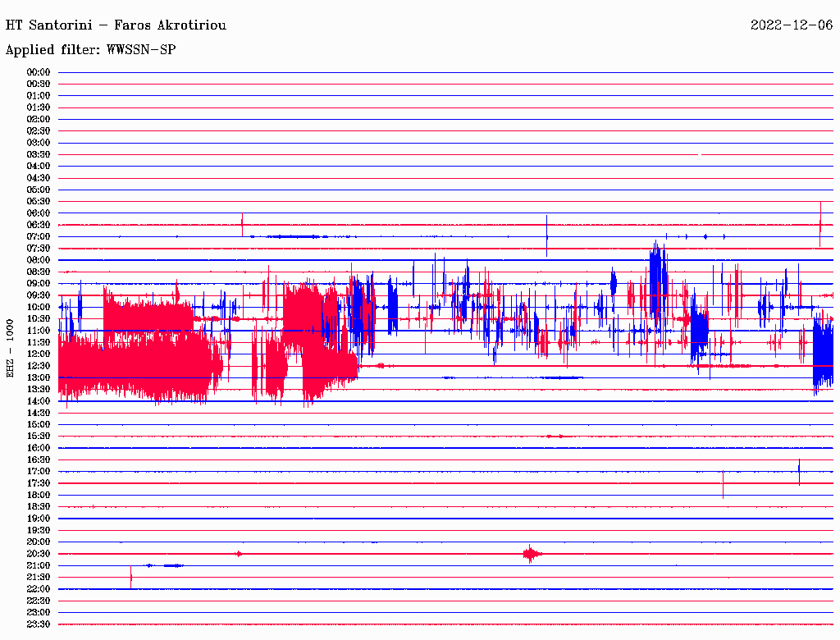840x640 pixels.
Task: Select the 02:00 time label
Action: pos(38,120)
